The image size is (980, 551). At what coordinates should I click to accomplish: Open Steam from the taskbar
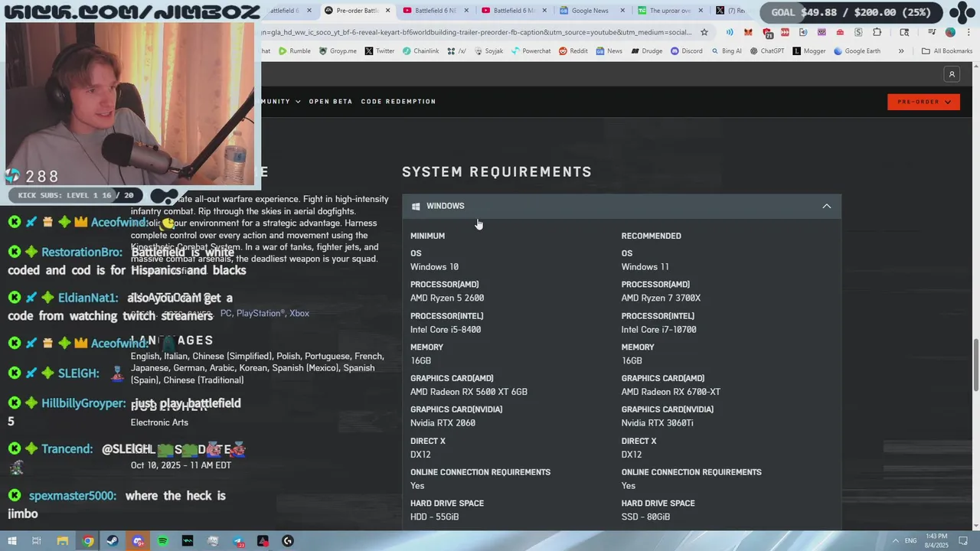coord(113,541)
